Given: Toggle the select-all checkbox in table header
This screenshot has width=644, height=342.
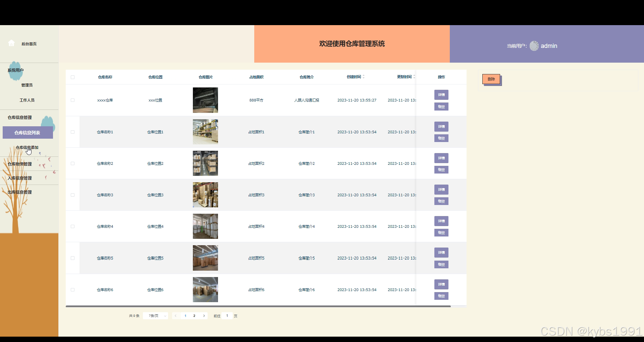Looking at the screenshot, I should coord(72,77).
